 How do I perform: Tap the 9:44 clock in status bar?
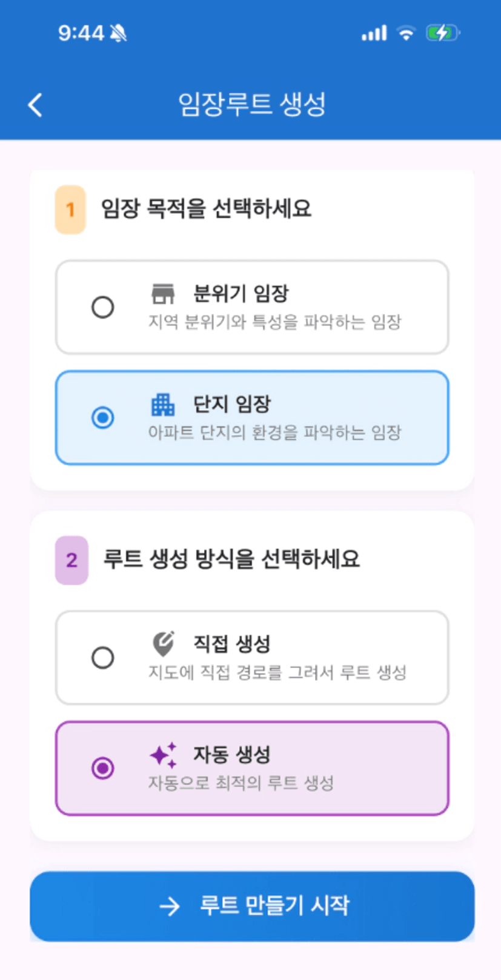tap(81, 33)
